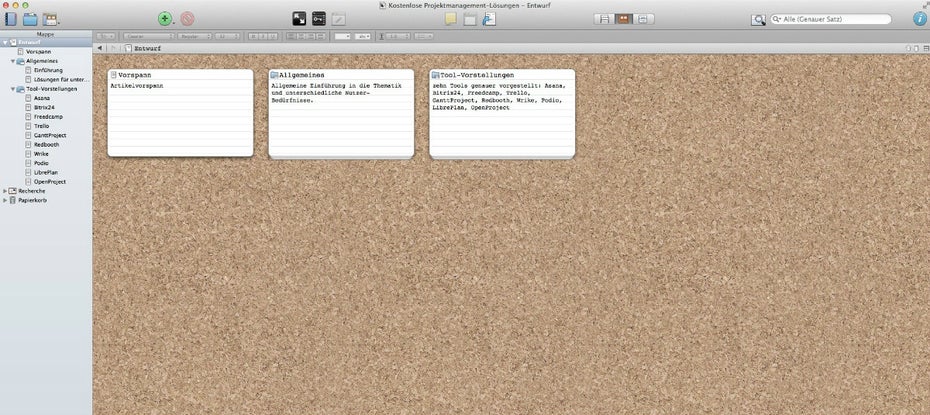930x415 pixels.
Task: Enter Compose full-screen mode
Action: [x=299, y=19]
